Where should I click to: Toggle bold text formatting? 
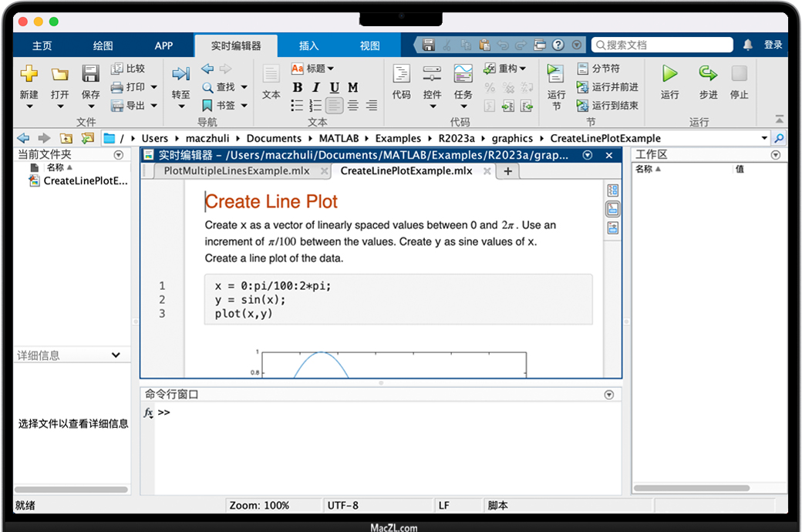point(298,87)
